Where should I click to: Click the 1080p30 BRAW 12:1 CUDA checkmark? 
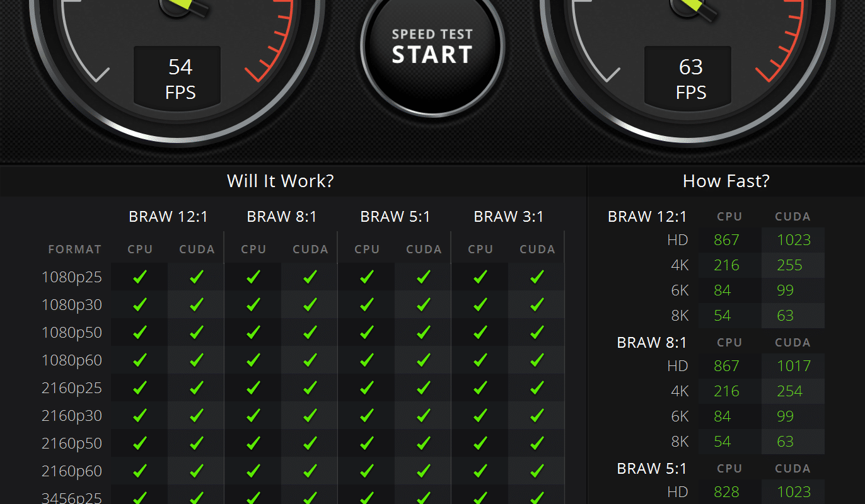click(197, 304)
